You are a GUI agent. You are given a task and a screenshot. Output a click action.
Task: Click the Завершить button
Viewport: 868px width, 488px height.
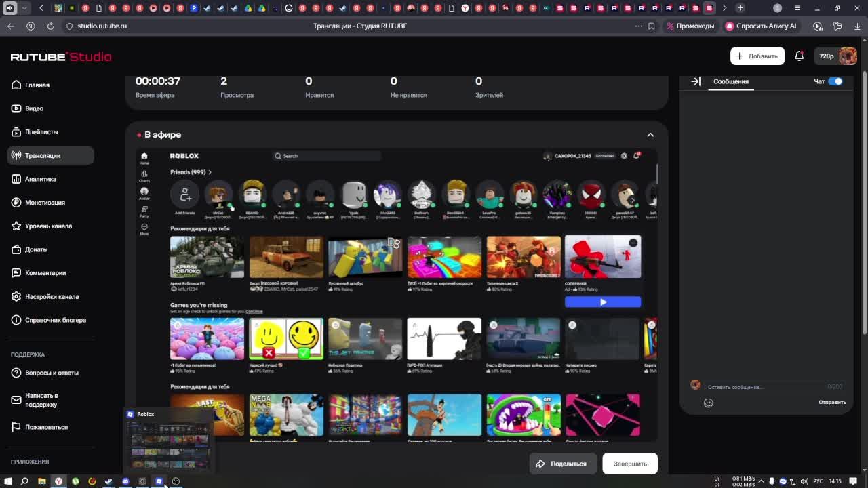coord(630,464)
